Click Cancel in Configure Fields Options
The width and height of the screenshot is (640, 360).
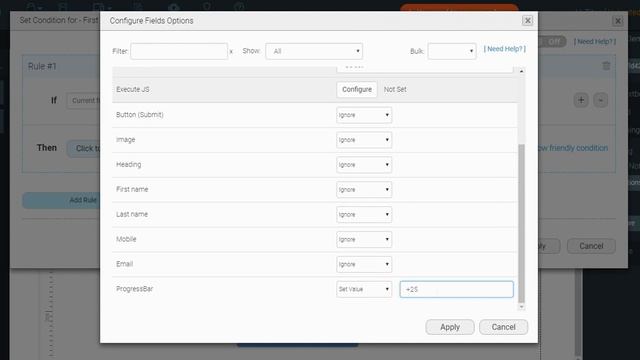point(503,327)
